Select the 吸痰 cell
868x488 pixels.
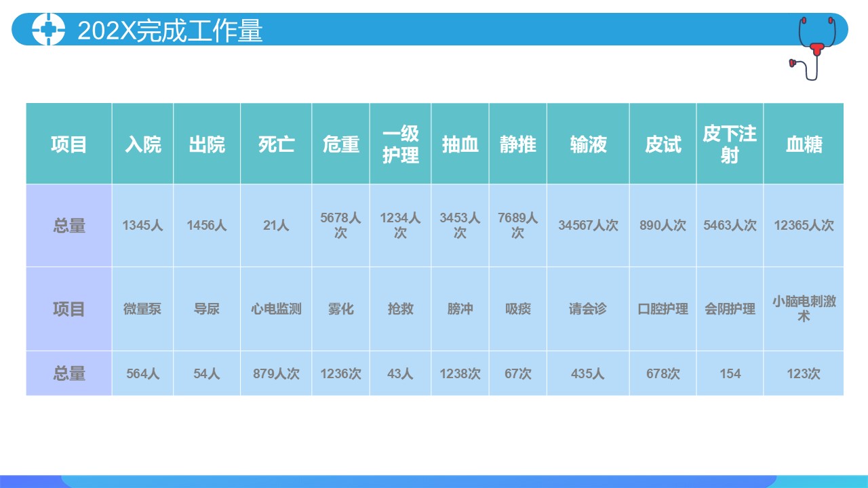tap(518, 309)
